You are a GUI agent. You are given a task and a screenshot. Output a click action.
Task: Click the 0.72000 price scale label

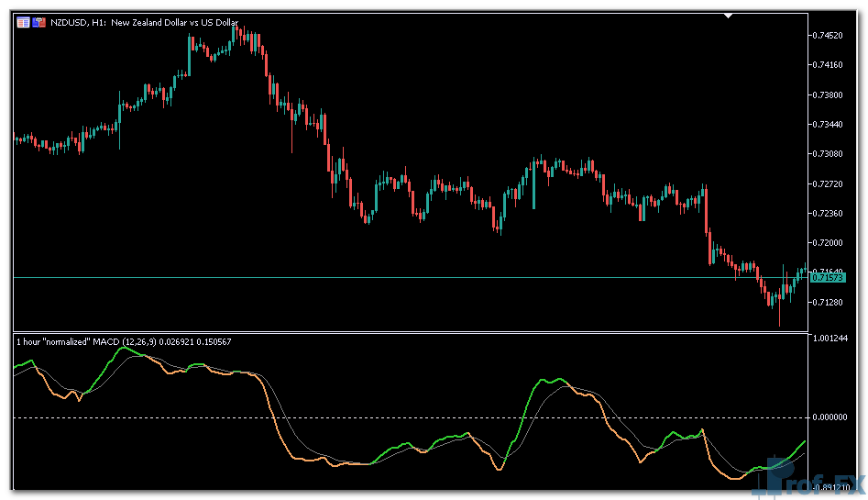tap(828, 243)
